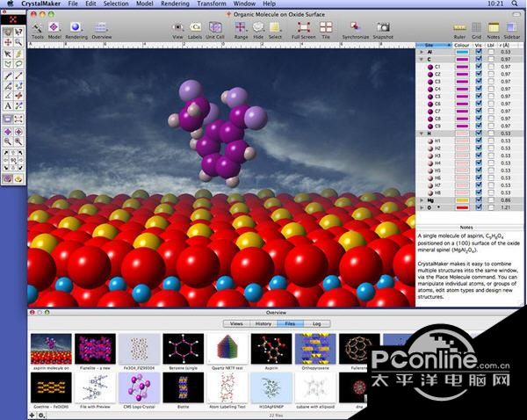The height and width of the screenshot is (420, 527).
Task: Switch to the History tab
Action: 263,323
